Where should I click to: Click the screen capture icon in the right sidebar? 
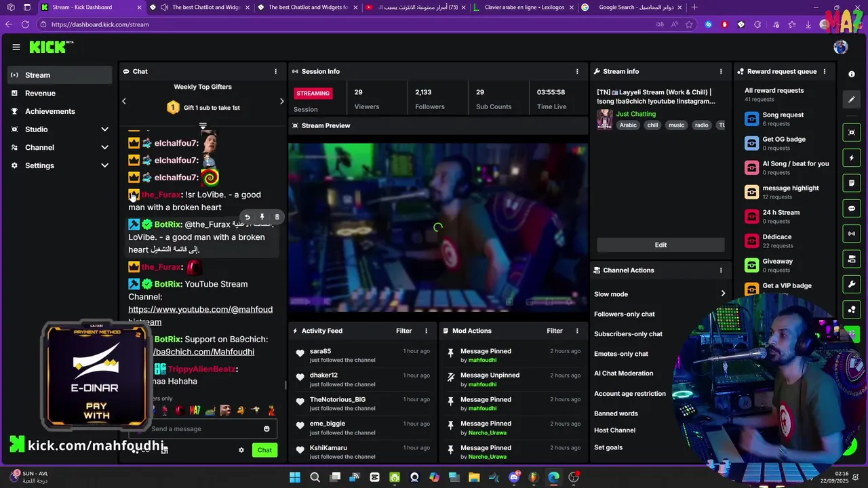click(x=852, y=133)
